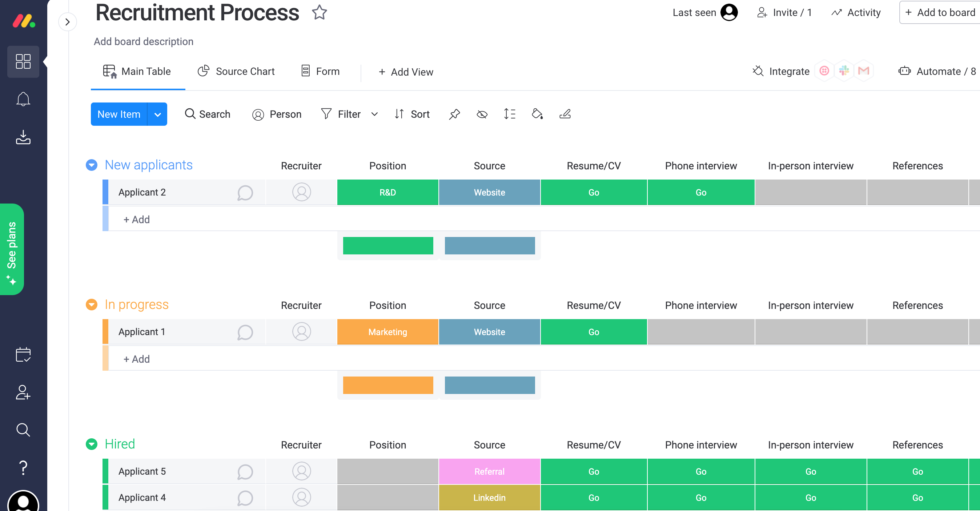The width and height of the screenshot is (980, 511).
Task: Open the row height icon
Action: [509, 114]
